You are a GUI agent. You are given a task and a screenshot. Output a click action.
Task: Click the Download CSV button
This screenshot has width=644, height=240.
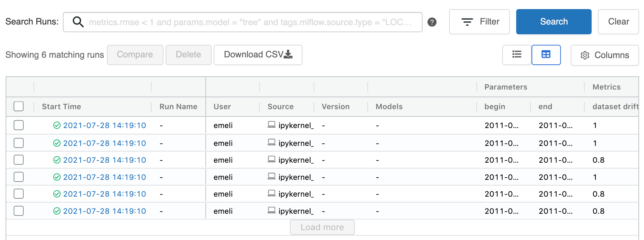coord(258,55)
